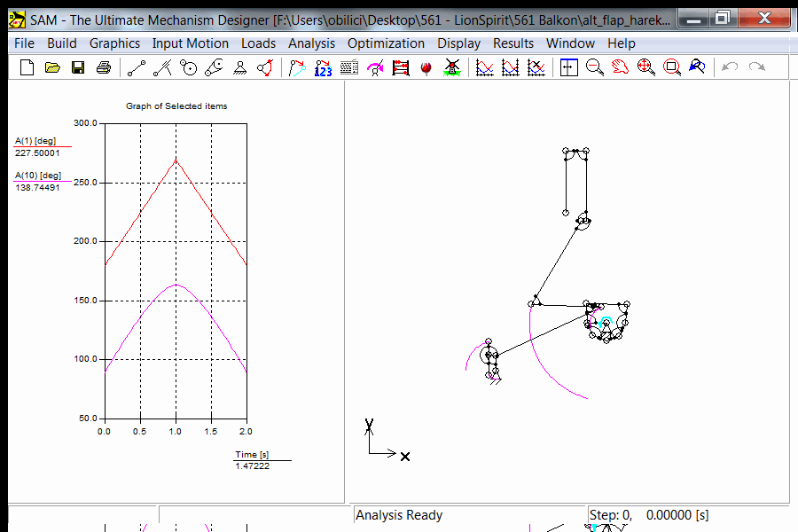The height and width of the screenshot is (532, 798).
Task: Click the New file icon
Action: [x=27, y=67]
